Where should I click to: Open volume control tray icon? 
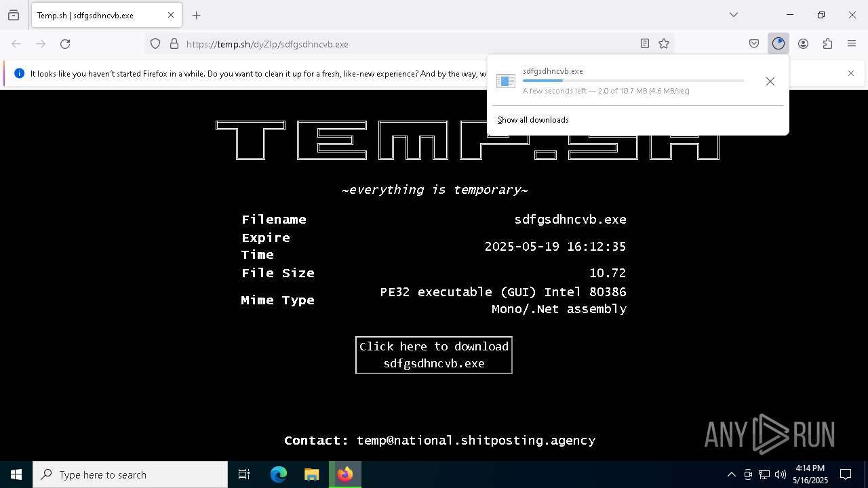point(781,474)
